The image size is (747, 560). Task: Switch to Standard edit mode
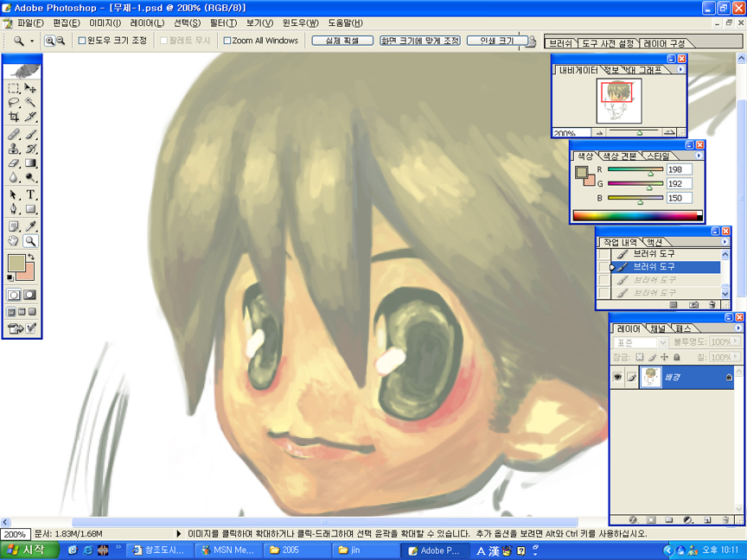(14, 295)
